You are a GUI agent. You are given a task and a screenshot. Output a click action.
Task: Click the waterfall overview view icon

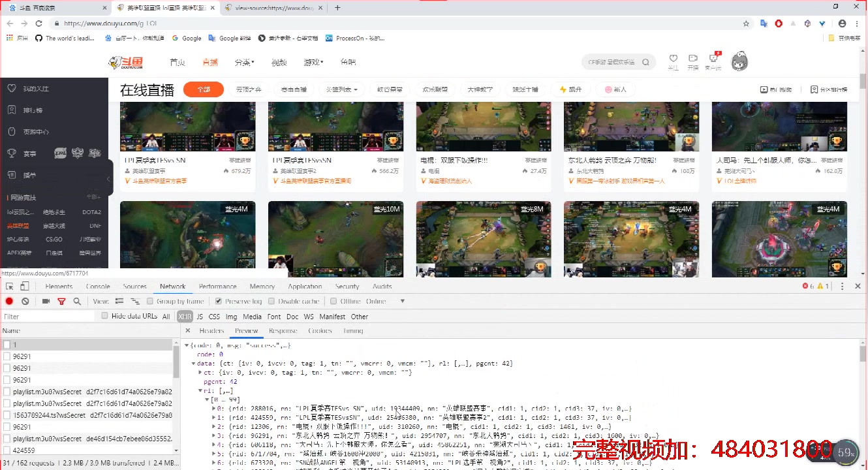[135, 302]
